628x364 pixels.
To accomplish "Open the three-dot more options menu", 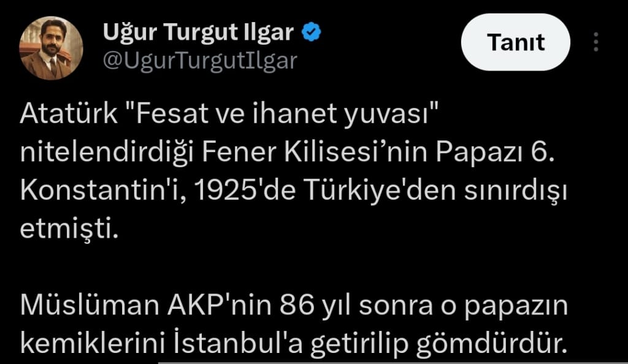I will 596,42.
